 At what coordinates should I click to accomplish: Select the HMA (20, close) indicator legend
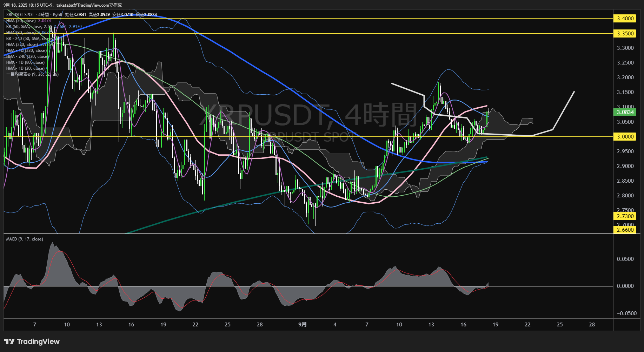(x=21, y=21)
